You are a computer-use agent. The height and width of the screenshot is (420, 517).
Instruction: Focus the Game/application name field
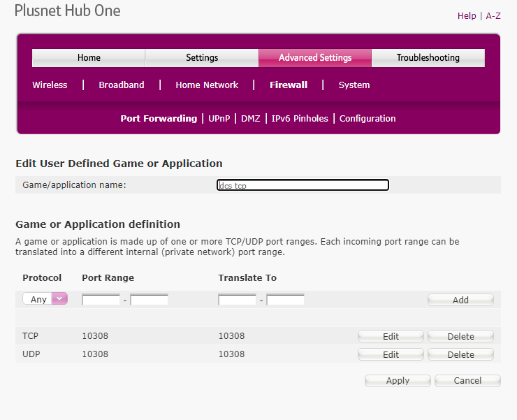point(303,184)
